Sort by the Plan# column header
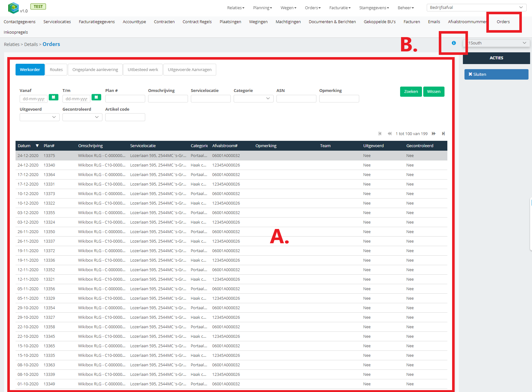This screenshot has height=392, width=532. 49,146
